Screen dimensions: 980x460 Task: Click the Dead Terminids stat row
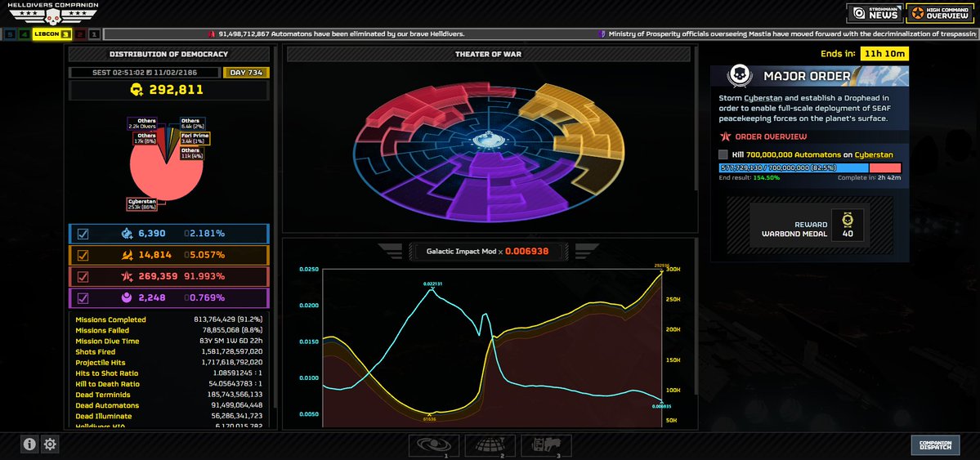[x=168, y=395]
